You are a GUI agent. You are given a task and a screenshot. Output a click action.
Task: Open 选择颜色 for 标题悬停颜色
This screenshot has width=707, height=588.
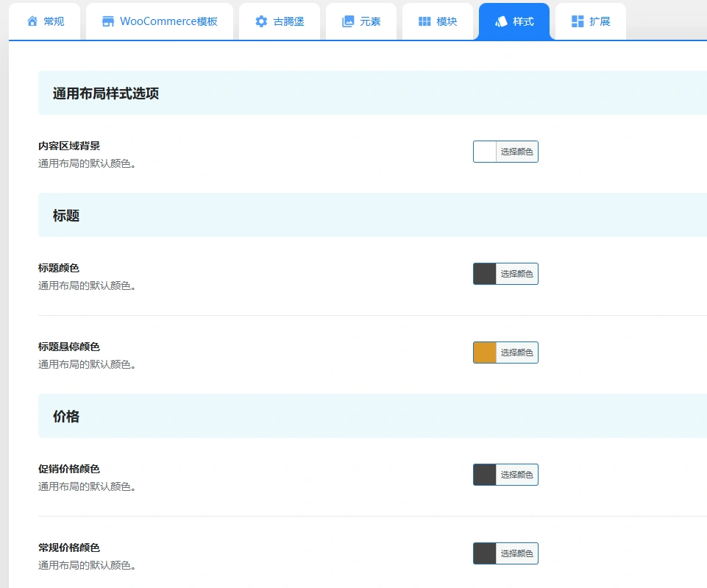point(516,352)
